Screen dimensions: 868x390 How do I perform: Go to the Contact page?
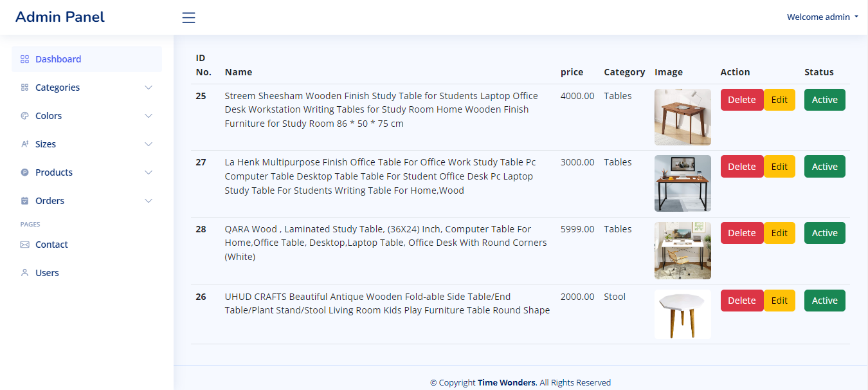(51, 245)
